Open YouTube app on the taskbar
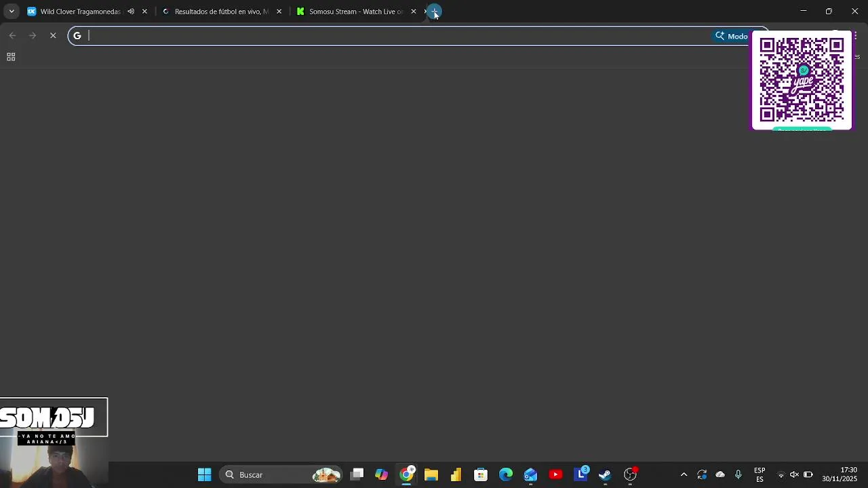868x488 pixels. point(555,474)
